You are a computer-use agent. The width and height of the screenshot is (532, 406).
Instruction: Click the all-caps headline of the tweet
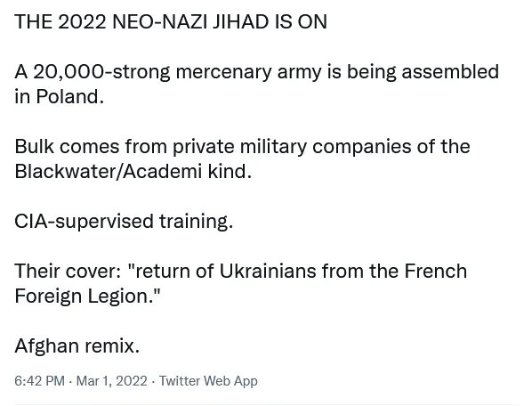click(171, 21)
